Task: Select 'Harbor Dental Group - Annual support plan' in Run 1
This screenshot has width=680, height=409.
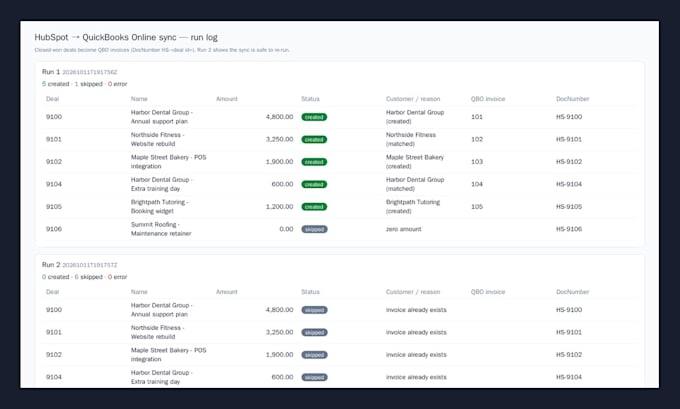Action: click(x=162, y=117)
